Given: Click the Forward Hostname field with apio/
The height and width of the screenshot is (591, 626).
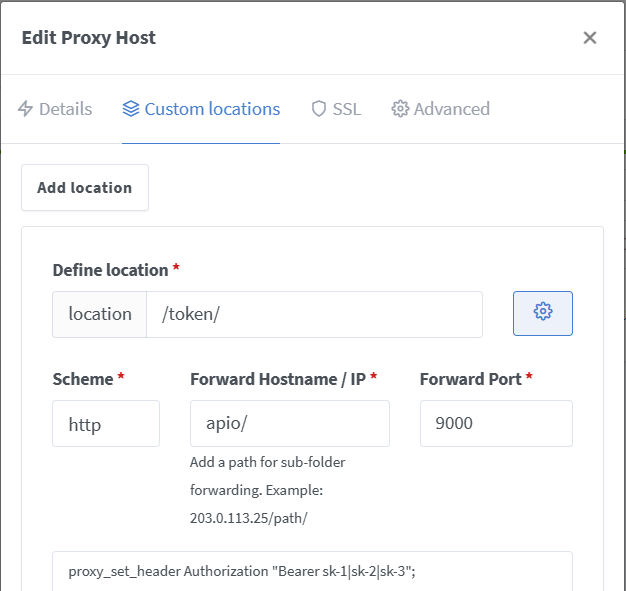Looking at the screenshot, I should 289,423.
